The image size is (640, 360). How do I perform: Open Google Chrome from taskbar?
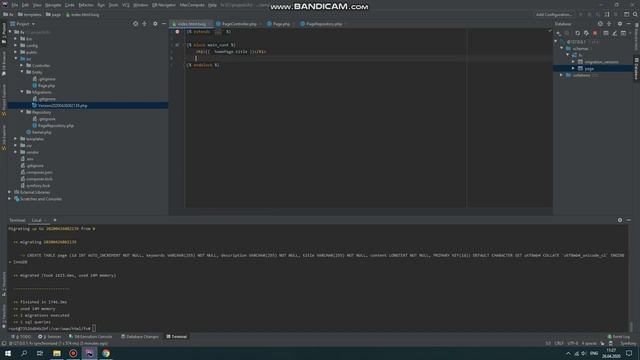coord(106,353)
